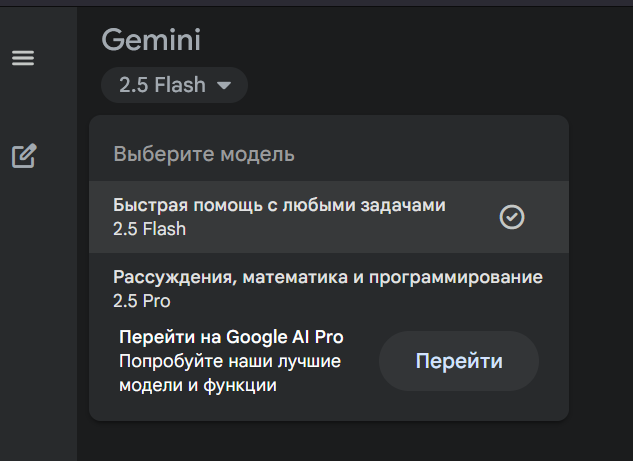Click the caret arrow in the model pill
The height and width of the screenshot is (461, 633).
pos(224,85)
